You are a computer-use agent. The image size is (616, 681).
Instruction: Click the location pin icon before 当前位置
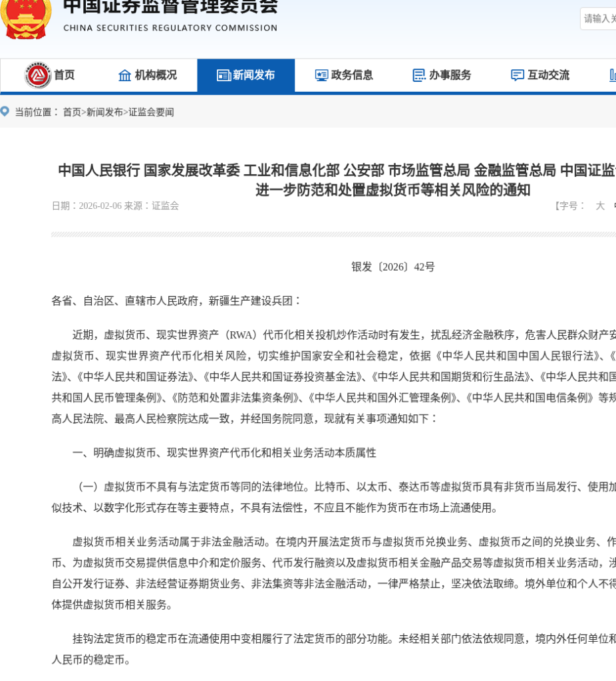point(5,112)
